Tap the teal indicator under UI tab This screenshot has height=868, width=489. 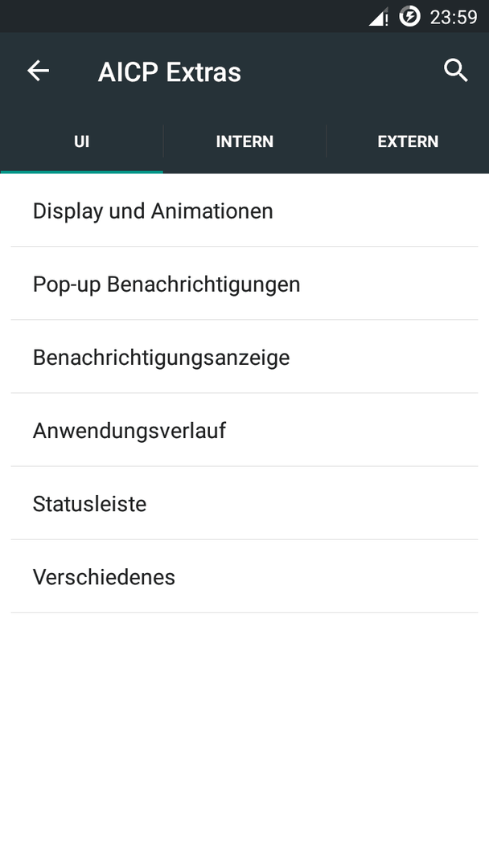81,172
